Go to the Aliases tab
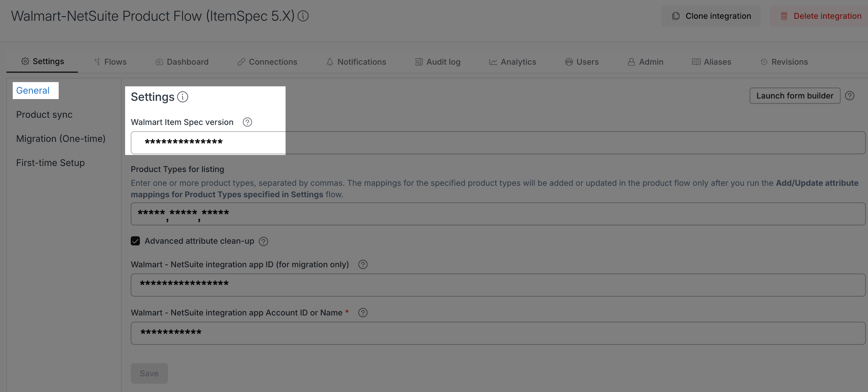The height and width of the screenshot is (392, 868). pyautogui.click(x=711, y=62)
